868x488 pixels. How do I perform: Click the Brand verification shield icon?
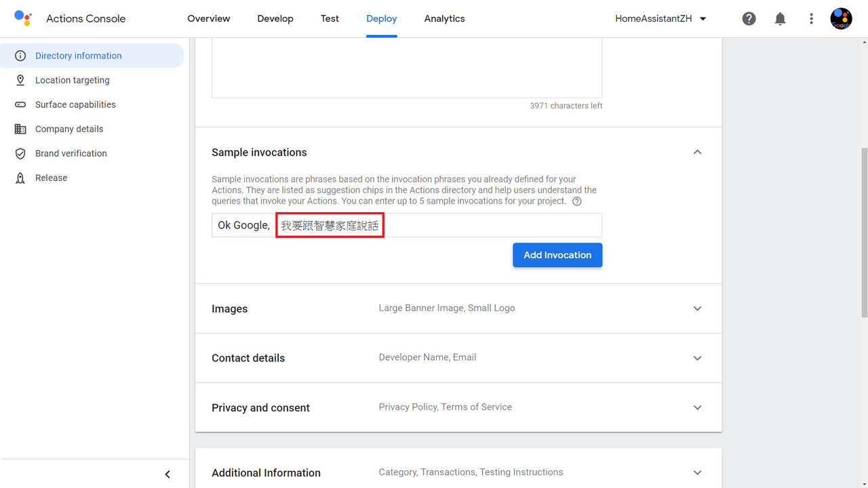[20, 153]
